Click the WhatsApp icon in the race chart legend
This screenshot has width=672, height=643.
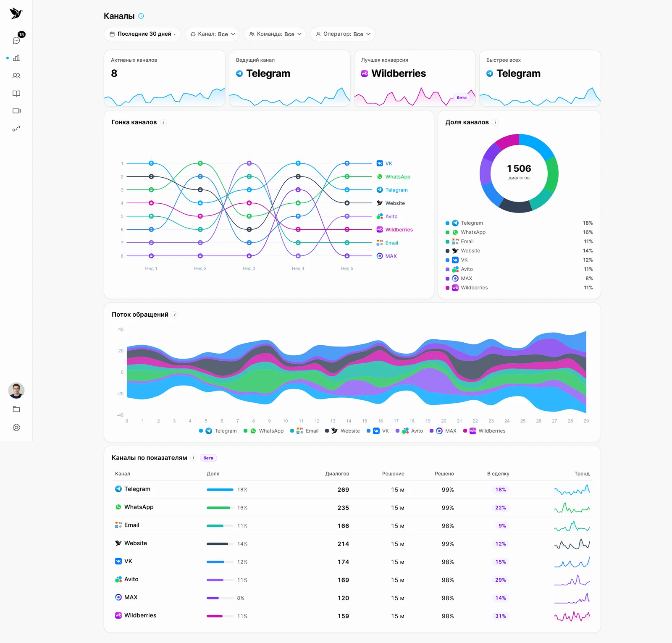pos(380,177)
